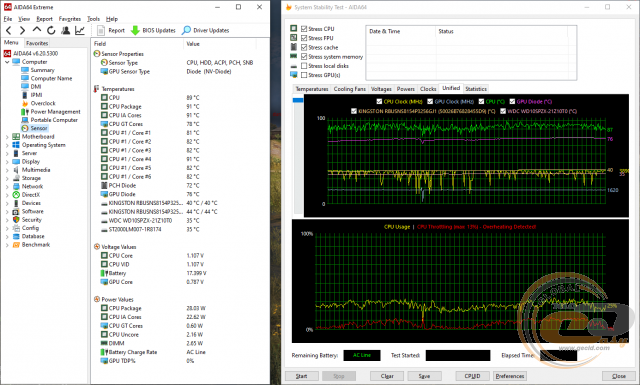Open the Tools menu
640x385 pixels.
click(x=93, y=19)
